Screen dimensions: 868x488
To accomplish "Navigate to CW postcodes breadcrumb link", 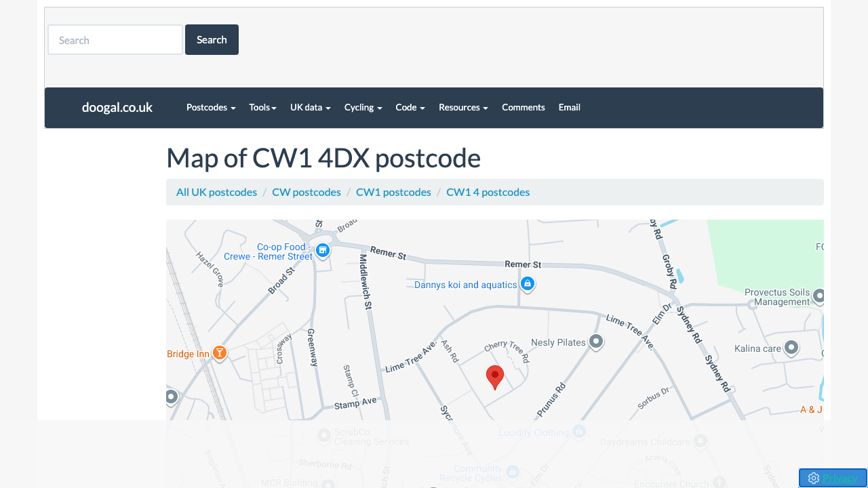I will (x=306, y=192).
